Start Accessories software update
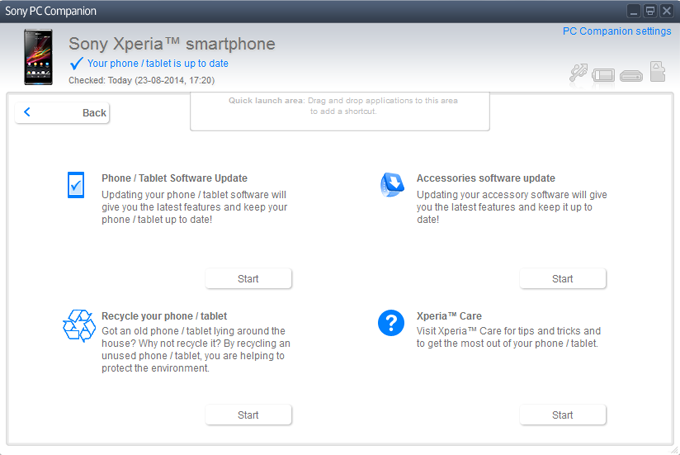This screenshot has height=455, width=680. (562, 278)
